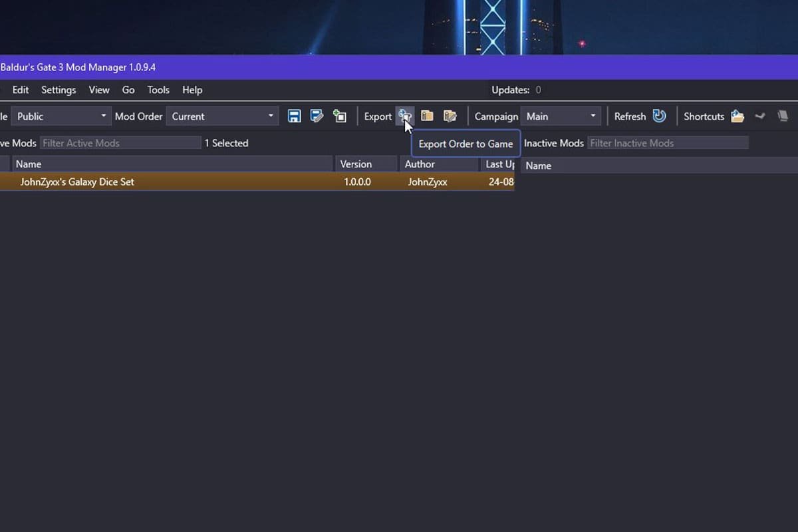Open the Settings menu
Screen dimensions: 798x532
point(59,90)
